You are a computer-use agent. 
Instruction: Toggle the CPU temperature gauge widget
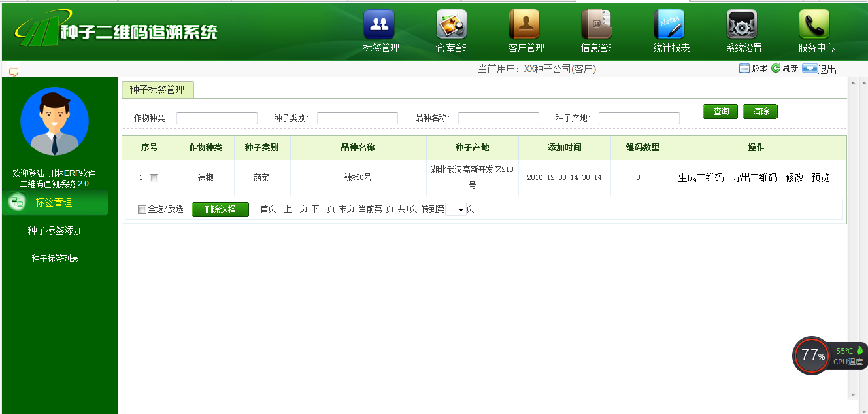(x=810, y=356)
